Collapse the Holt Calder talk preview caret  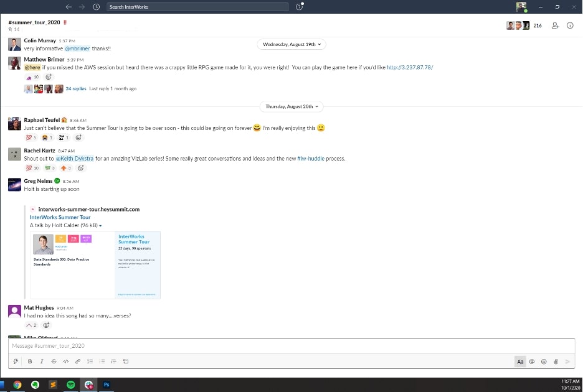(100, 225)
